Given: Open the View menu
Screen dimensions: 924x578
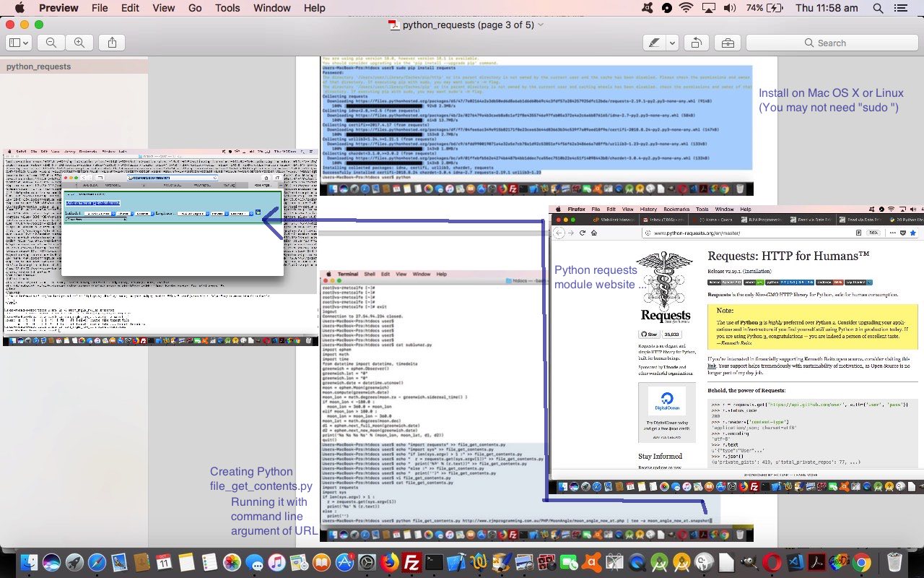Looking at the screenshot, I should [164, 8].
